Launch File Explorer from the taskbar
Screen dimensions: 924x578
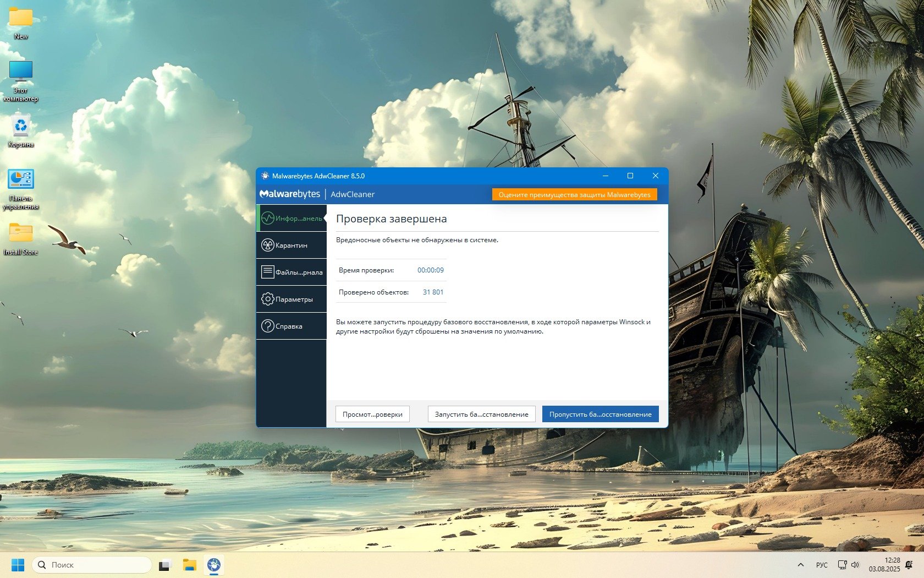tap(190, 565)
